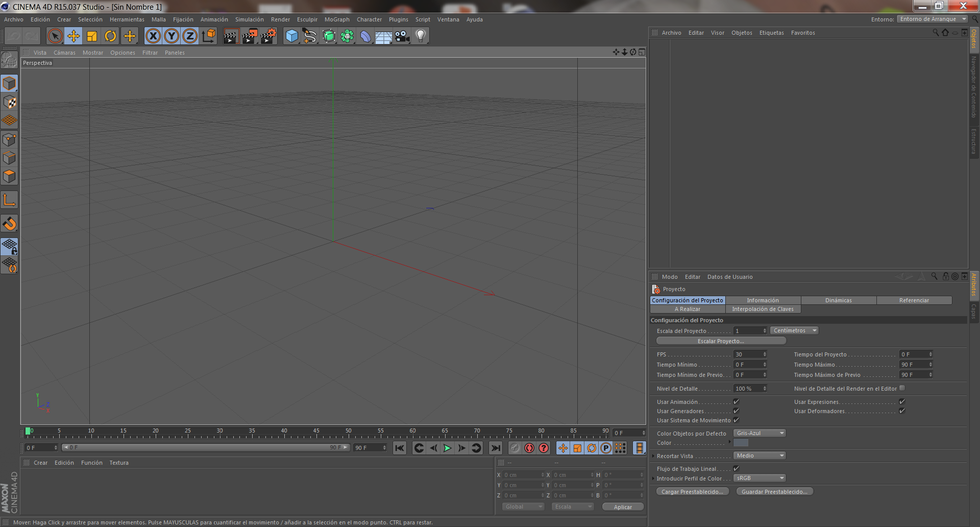Open the timeline filmstrip icon
The width and height of the screenshot is (980, 527).
tap(639, 448)
